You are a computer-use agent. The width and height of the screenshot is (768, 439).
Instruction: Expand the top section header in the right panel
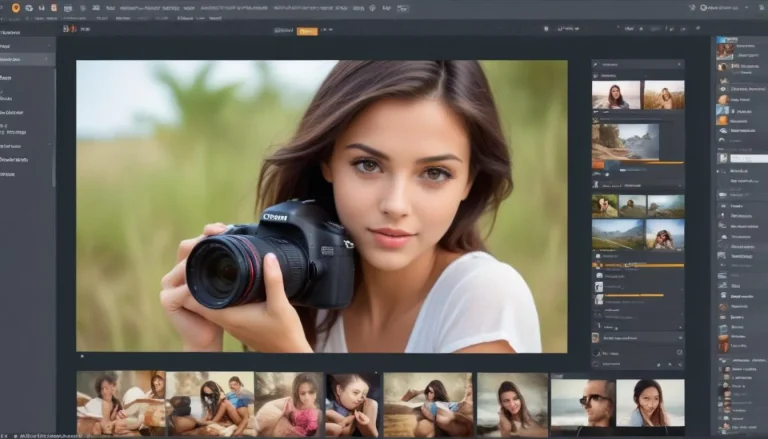637,64
